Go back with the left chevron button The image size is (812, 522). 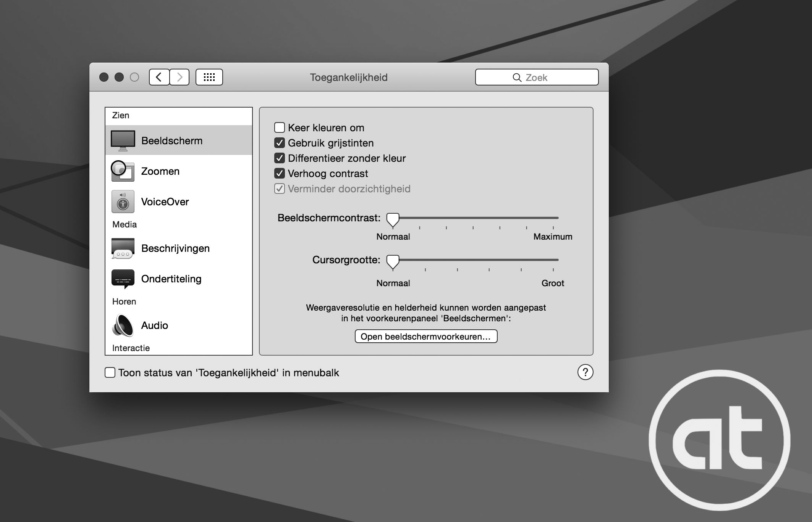tap(159, 77)
